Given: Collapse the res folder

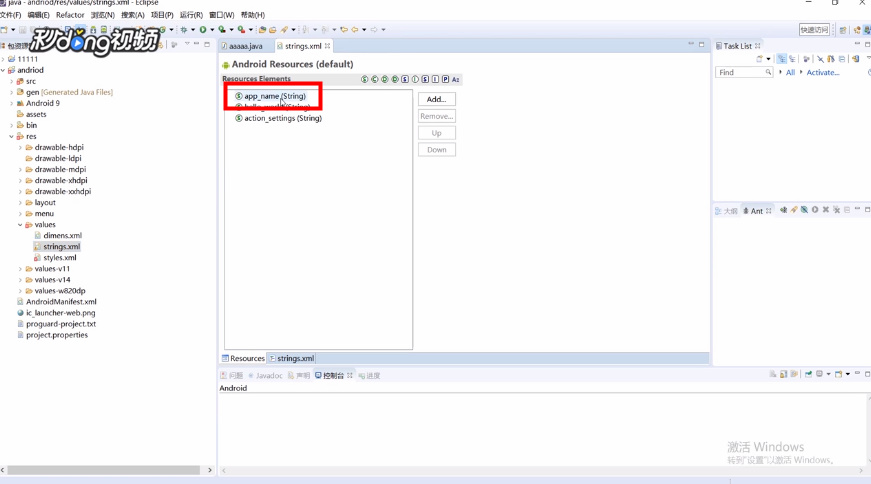Looking at the screenshot, I should tap(12, 136).
